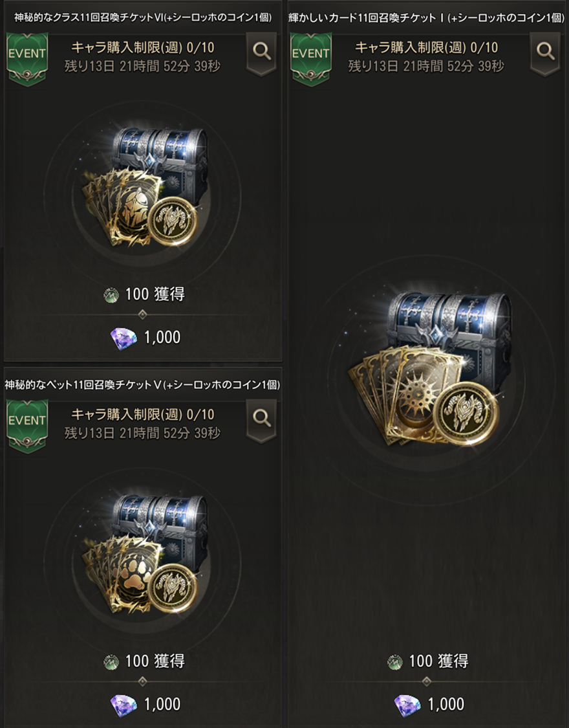
Task: Buy radiant card ticket for 1,000 diamonds
Action: tap(429, 704)
